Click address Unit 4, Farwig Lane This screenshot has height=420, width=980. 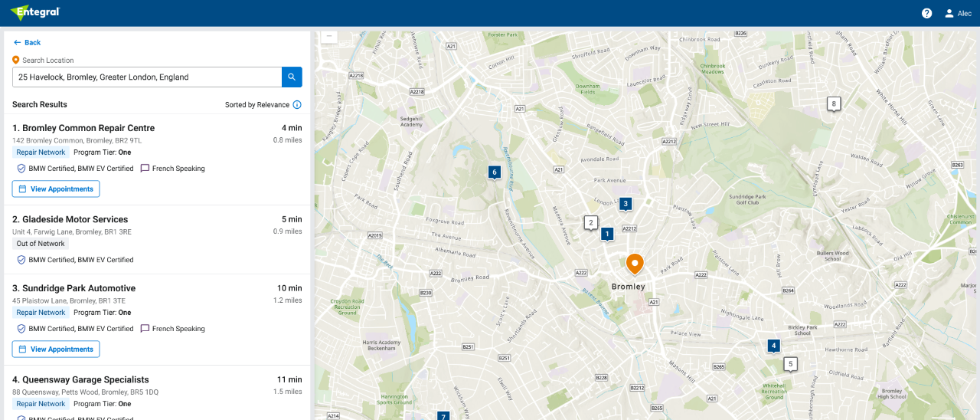pyautogui.click(x=72, y=231)
